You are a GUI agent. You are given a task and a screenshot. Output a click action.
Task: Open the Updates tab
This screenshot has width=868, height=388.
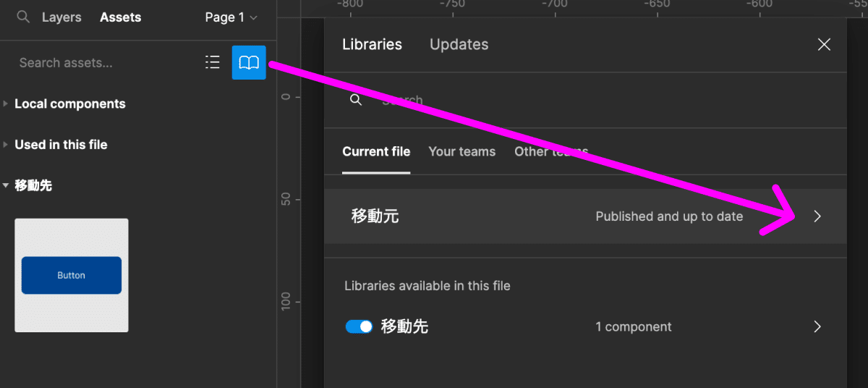click(459, 45)
